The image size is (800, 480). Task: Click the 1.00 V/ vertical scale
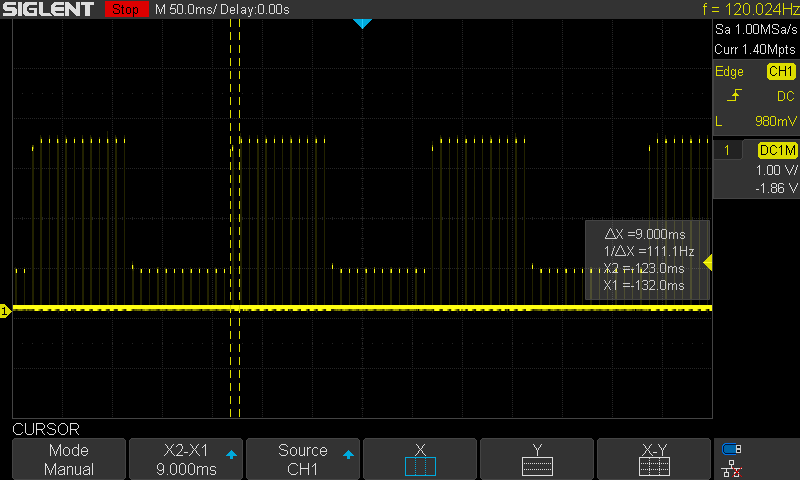(x=777, y=170)
